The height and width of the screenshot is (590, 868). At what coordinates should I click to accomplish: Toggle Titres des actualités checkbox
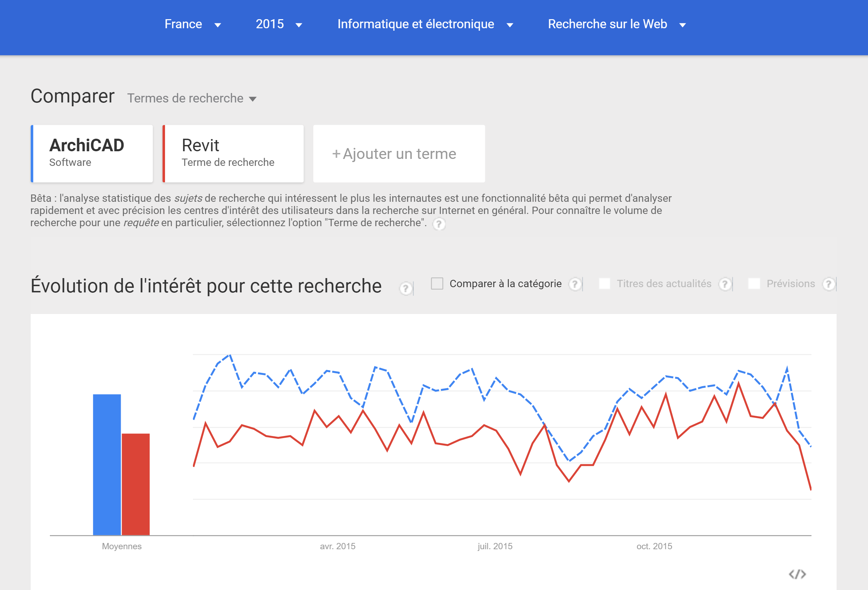(604, 284)
